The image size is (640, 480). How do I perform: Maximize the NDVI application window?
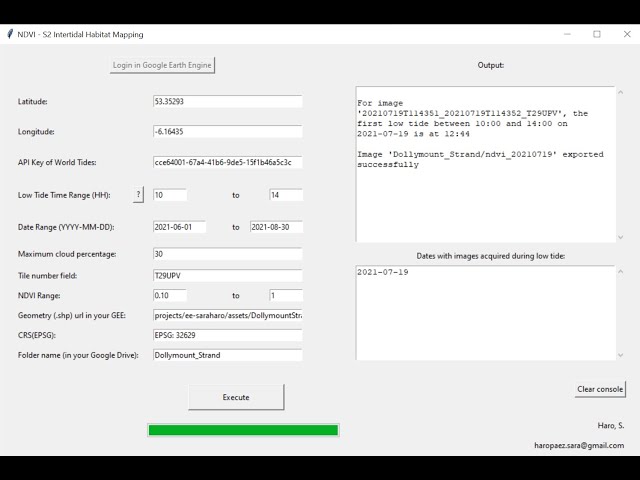[x=597, y=34]
